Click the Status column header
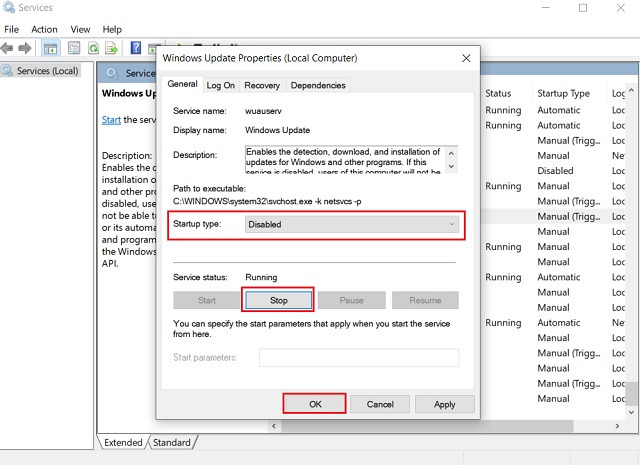The height and width of the screenshot is (465, 640). [498, 93]
